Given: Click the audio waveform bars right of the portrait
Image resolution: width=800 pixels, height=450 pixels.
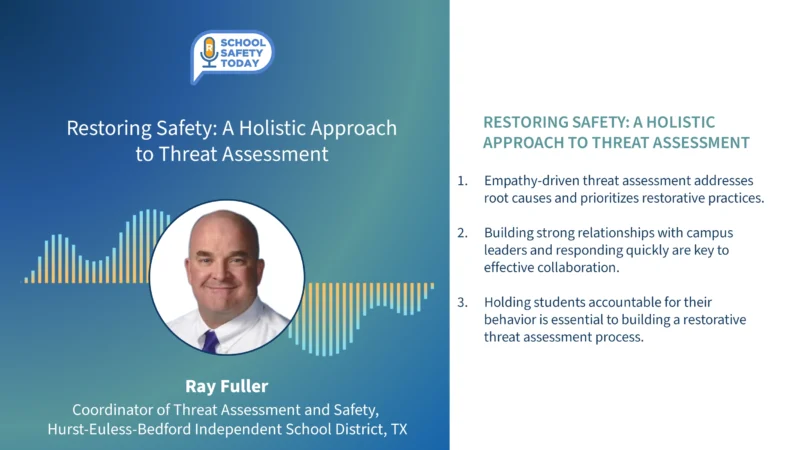Looking at the screenshot, I should coord(361,319).
